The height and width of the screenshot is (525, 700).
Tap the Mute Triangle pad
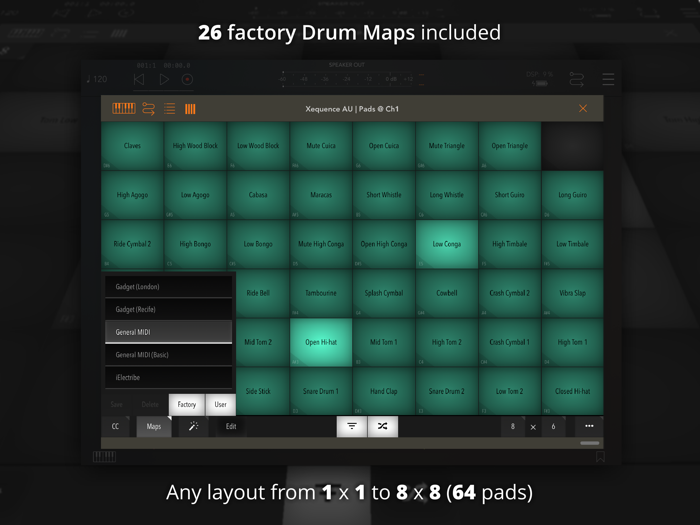click(446, 146)
